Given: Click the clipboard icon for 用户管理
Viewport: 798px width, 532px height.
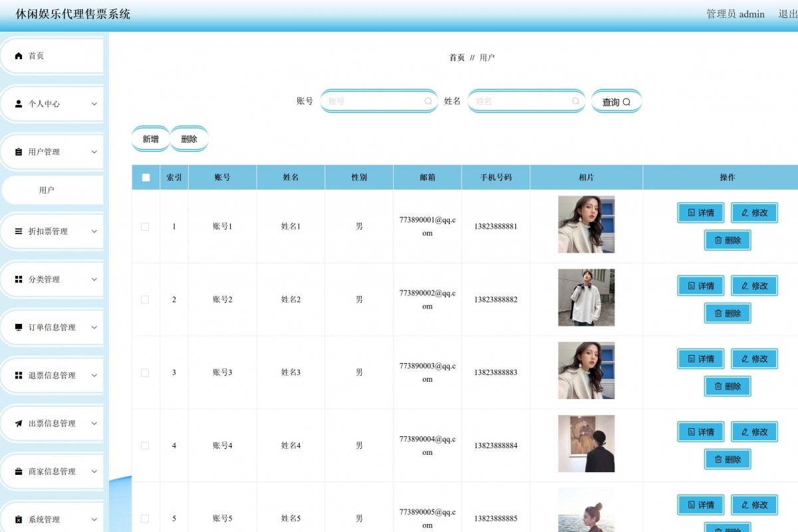Looking at the screenshot, I should (x=19, y=152).
